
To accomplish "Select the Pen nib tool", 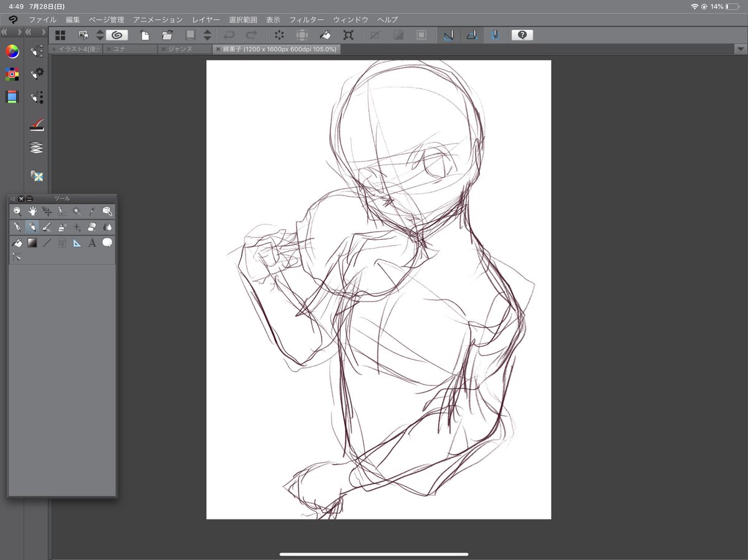I will point(17,227).
